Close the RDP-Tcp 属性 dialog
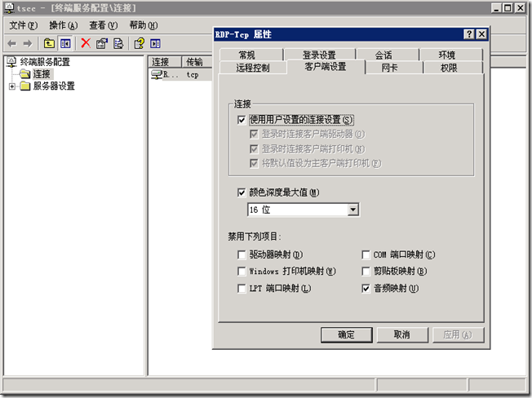 (481, 34)
